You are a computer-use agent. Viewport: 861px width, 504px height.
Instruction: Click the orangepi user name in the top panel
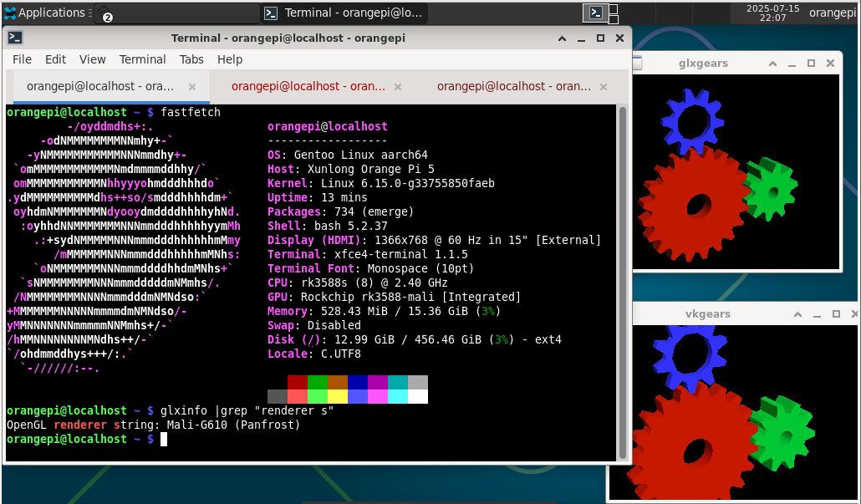point(832,13)
